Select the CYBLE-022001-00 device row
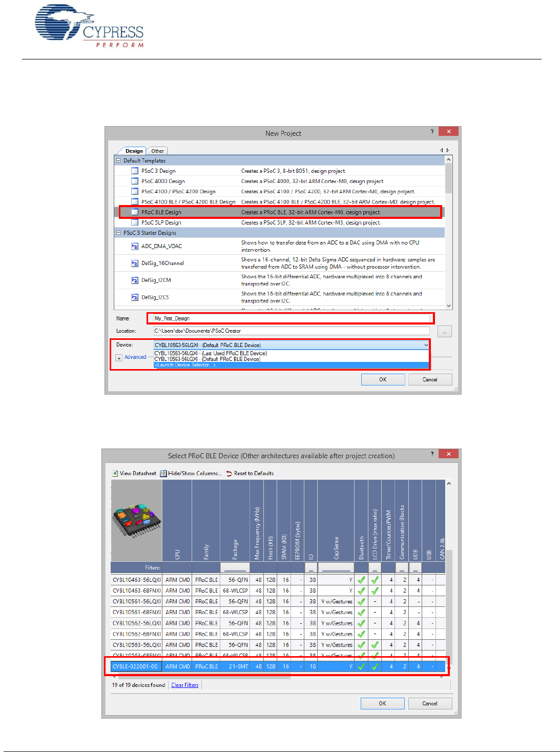Viewport: 560px width, 752px height. (x=278, y=666)
